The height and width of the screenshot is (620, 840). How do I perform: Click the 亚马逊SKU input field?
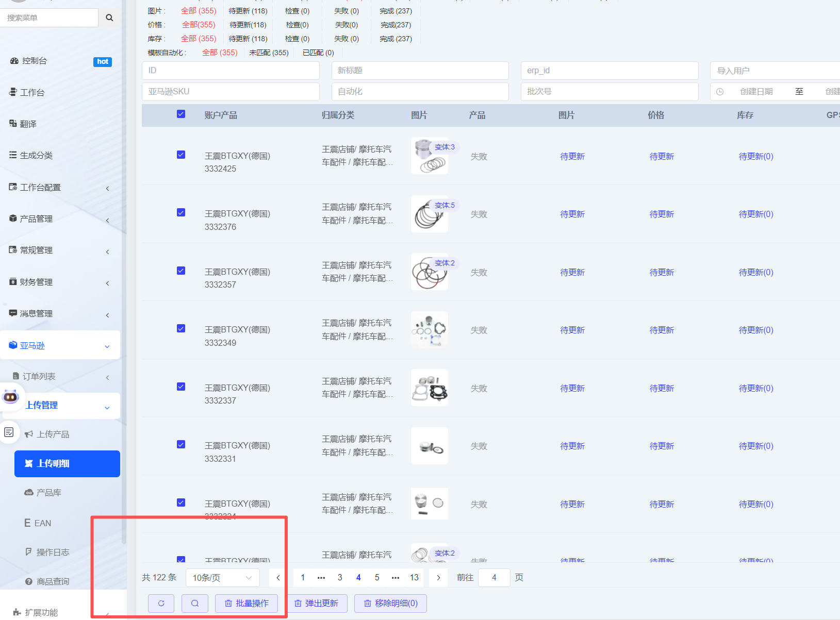pos(230,92)
